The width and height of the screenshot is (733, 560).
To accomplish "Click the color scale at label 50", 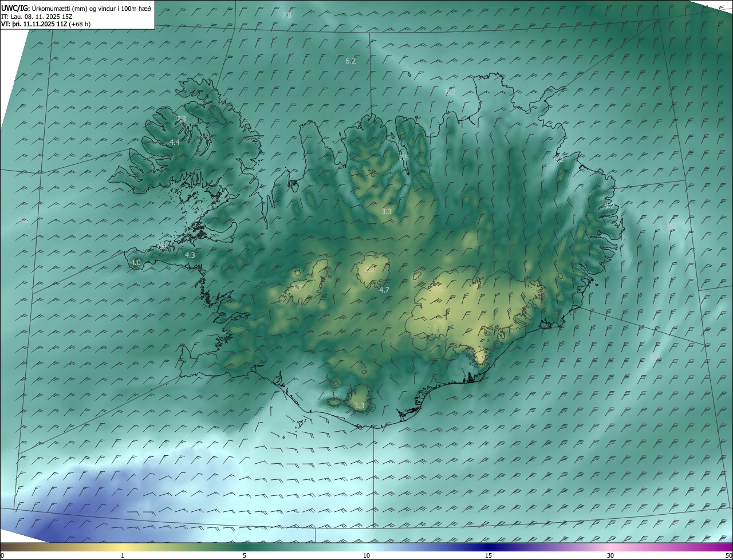I will click(x=728, y=555).
